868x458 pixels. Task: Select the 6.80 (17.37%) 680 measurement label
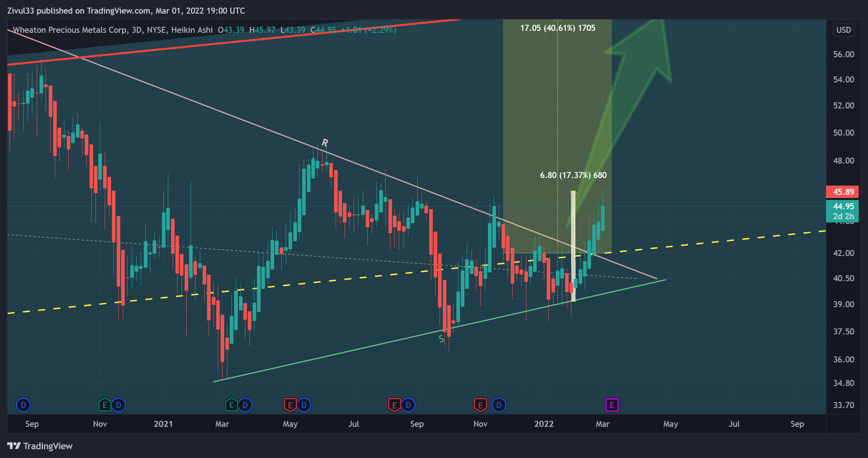pyautogui.click(x=573, y=175)
